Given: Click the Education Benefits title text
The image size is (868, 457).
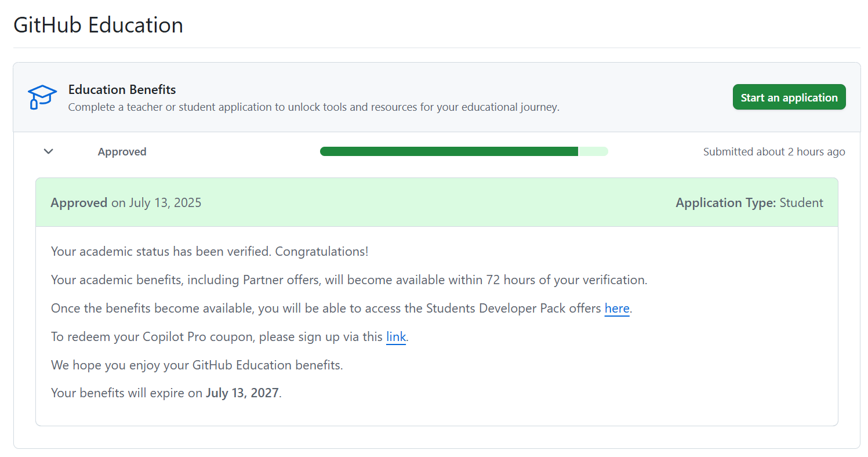Looking at the screenshot, I should [122, 90].
